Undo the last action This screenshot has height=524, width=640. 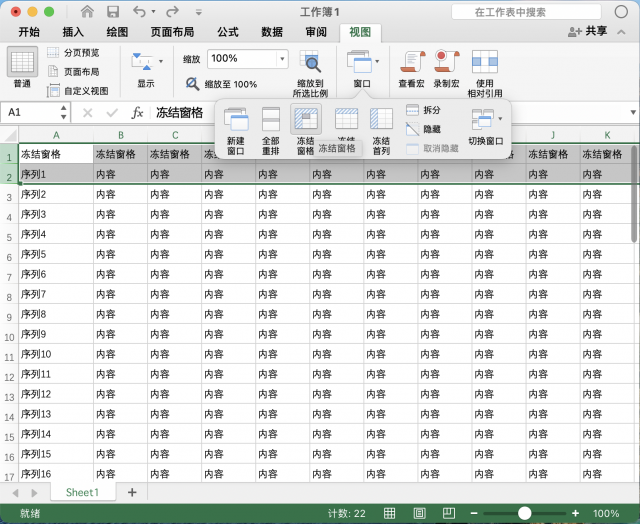(x=140, y=12)
